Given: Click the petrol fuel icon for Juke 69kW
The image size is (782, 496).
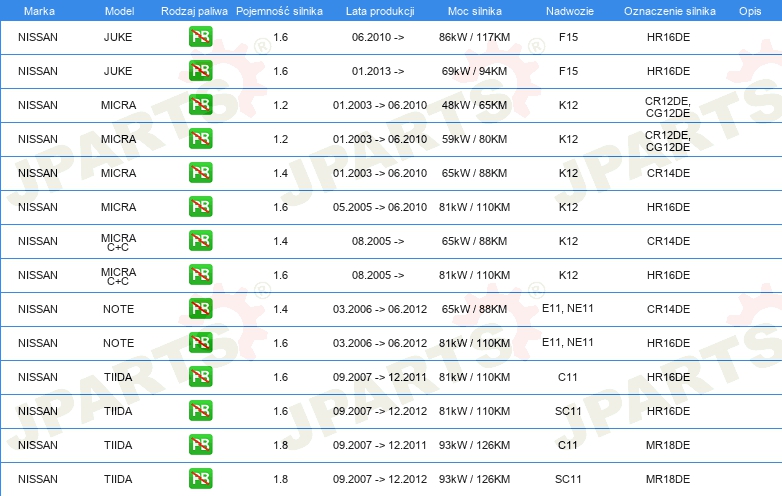Looking at the screenshot, I should tap(200, 71).
